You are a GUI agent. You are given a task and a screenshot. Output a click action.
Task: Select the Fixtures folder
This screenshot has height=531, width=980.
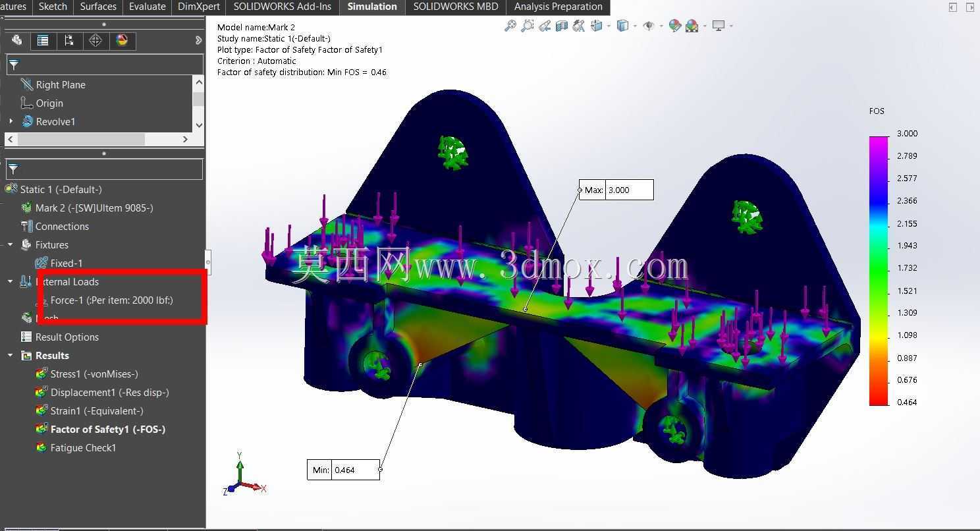pyautogui.click(x=51, y=244)
